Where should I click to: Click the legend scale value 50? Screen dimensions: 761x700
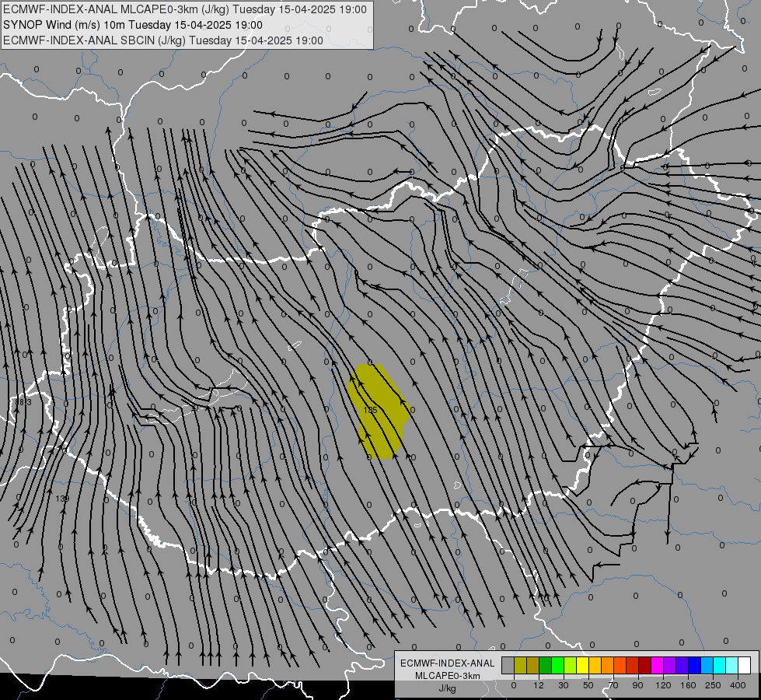pyautogui.click(x=588, y=685)
